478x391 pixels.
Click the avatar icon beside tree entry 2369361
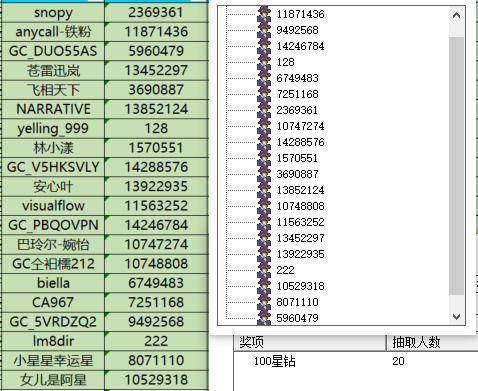pos(264,110)
